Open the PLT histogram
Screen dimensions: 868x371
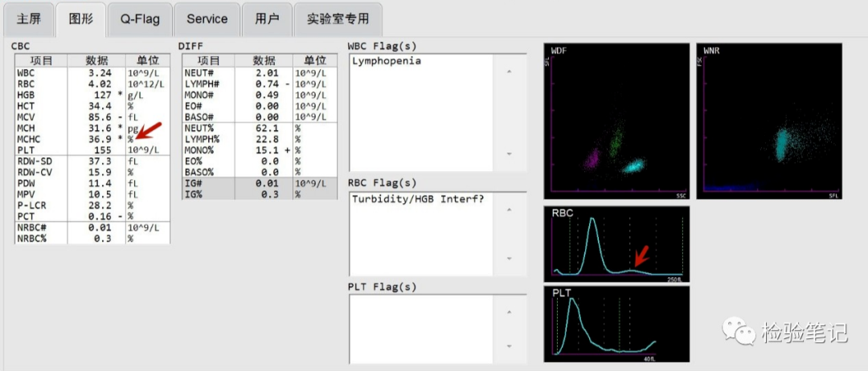point(616,324)
